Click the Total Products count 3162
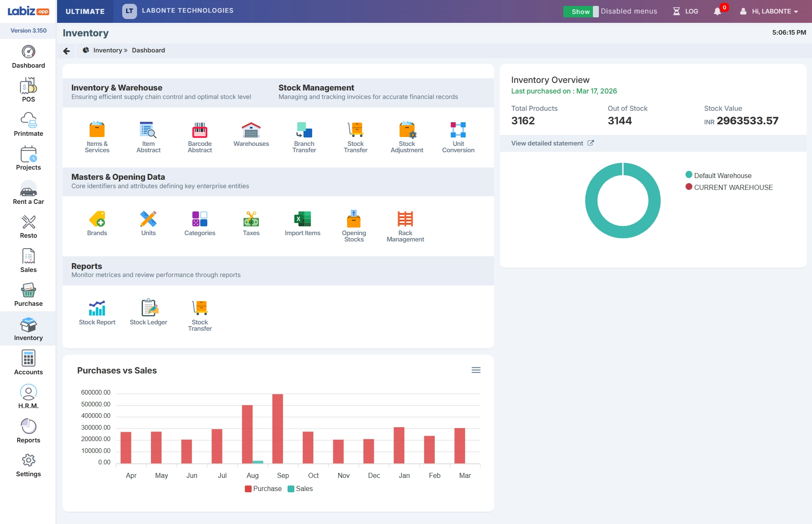Viewport: 812px width, 524px height. click(x=523, y=121)
